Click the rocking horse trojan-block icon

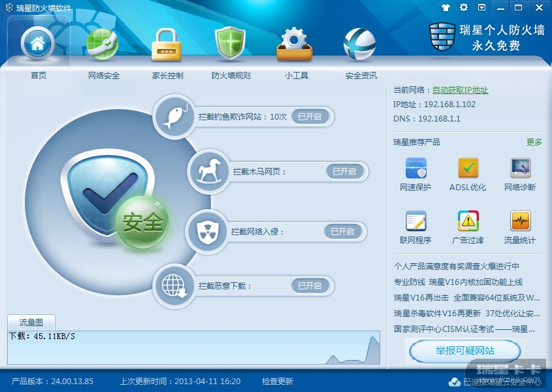click(x=209, y=171)
